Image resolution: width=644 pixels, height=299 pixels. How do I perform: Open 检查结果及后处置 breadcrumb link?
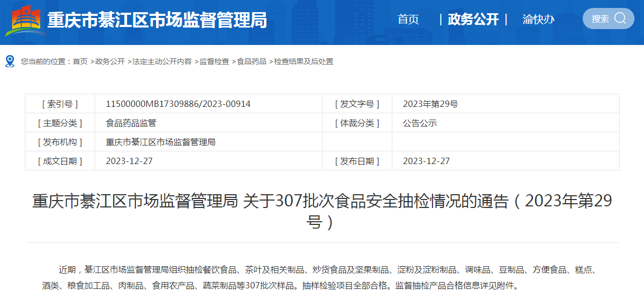[303, 61]
